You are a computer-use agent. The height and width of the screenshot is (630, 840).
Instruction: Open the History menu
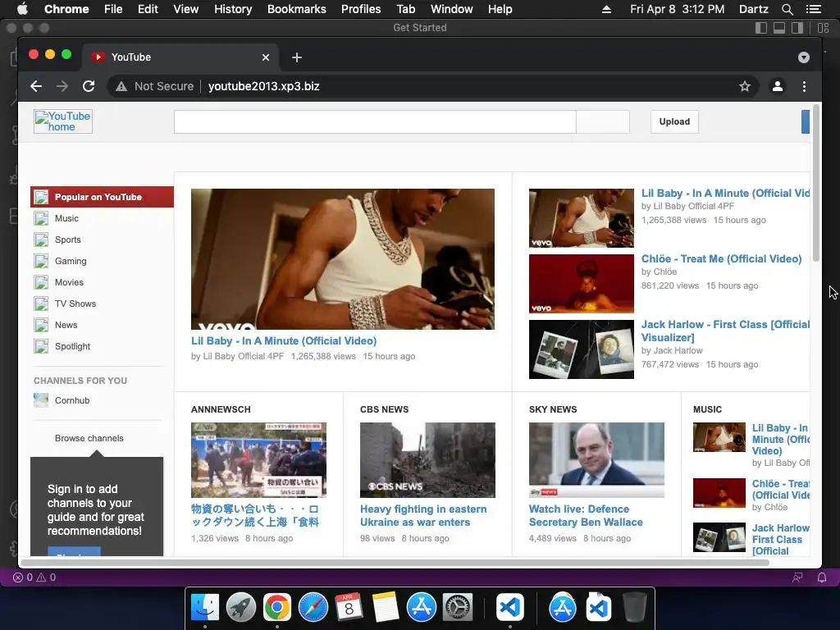click(x=233, y=9)
